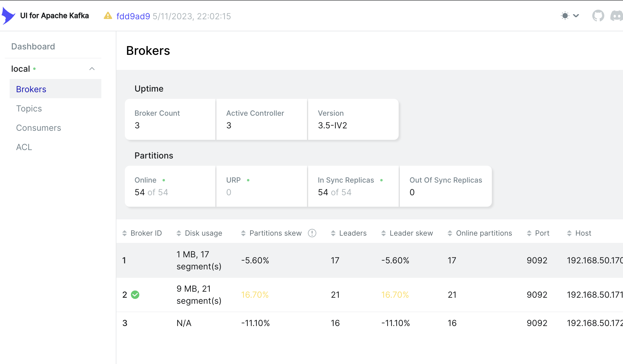This screenshot has height=364, width=623.
Task: Click broker ID 1 row cell
Action: tap(124, 260)
